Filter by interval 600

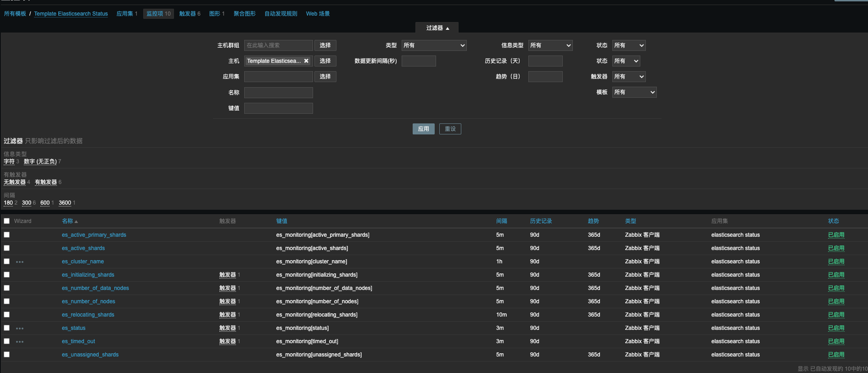pyautogui.click(x=45, y=203)
